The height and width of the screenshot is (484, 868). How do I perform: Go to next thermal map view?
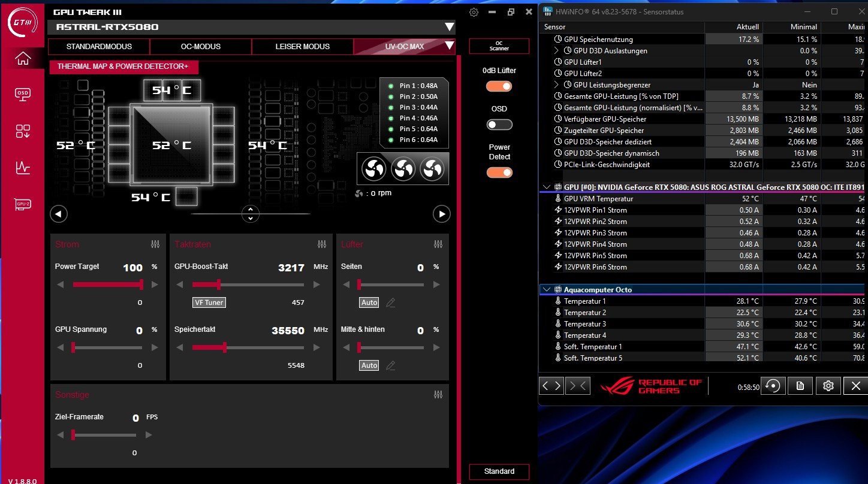pos(442,214)
